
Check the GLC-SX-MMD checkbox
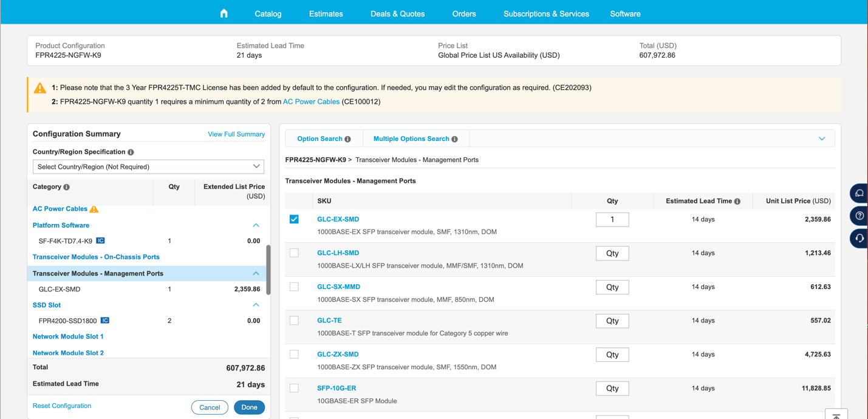click(x=294, y=287)
